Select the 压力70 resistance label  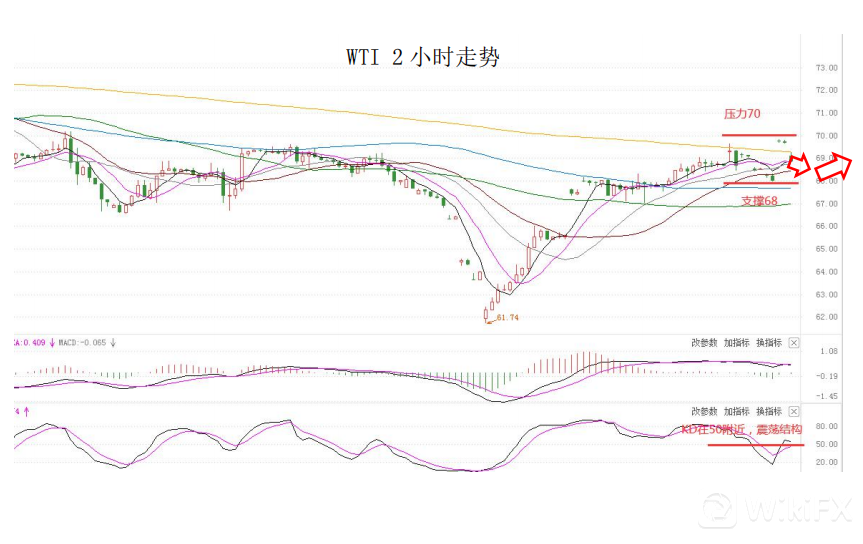click(742, 114)
